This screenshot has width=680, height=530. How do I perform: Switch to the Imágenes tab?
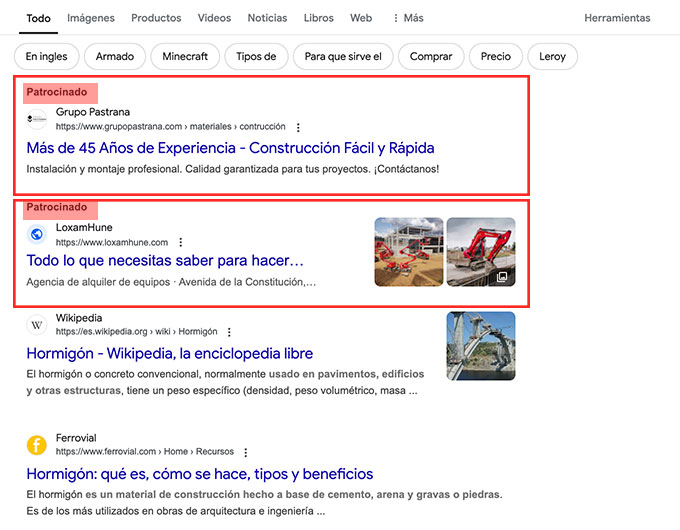pos(91,18)
